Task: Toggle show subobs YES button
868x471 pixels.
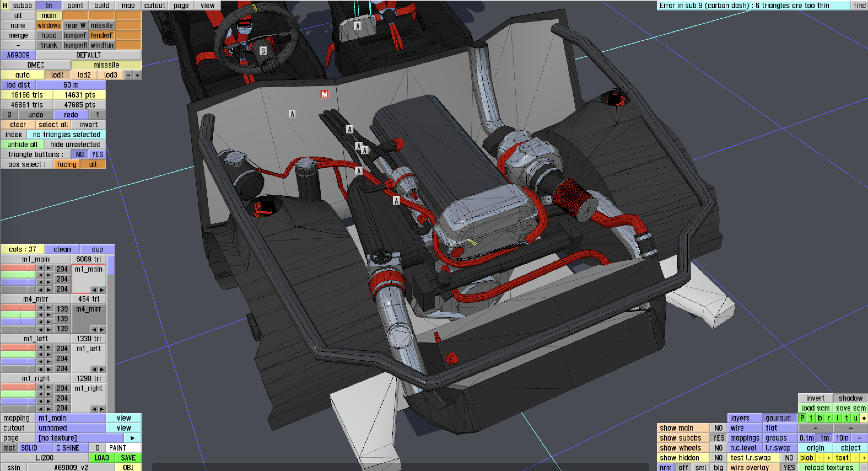Action: tap(718, 438)
